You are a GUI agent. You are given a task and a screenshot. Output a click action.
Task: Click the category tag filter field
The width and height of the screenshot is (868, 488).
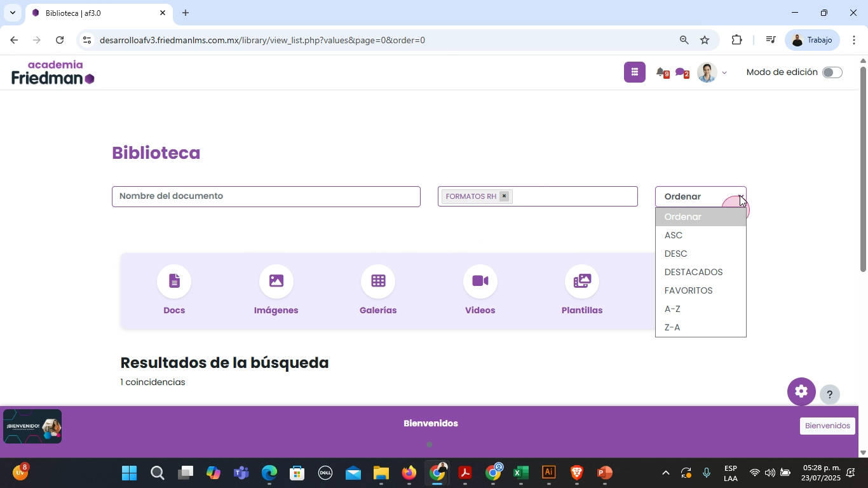coord(538,196)
